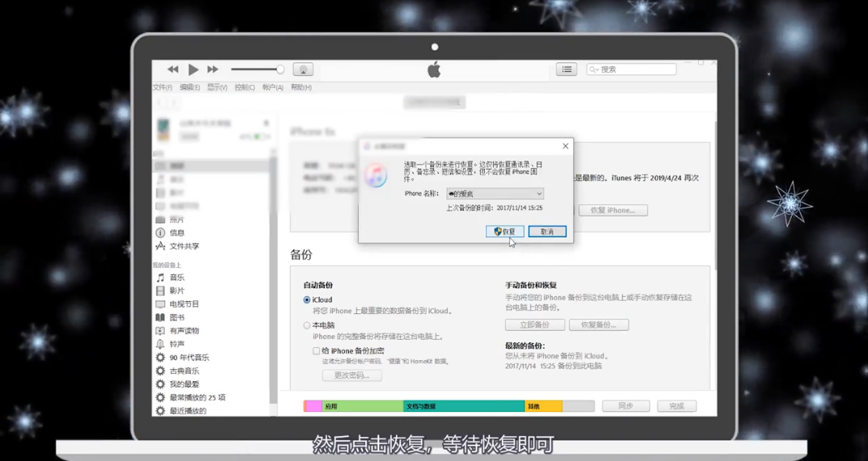Open the 帮助(H) menu
The height and width of the screenshot is (461, 868).
(301, 87)
